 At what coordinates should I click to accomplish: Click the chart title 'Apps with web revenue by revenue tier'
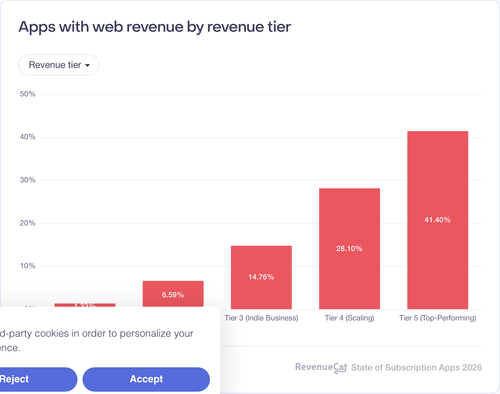(x=155, y=27)
